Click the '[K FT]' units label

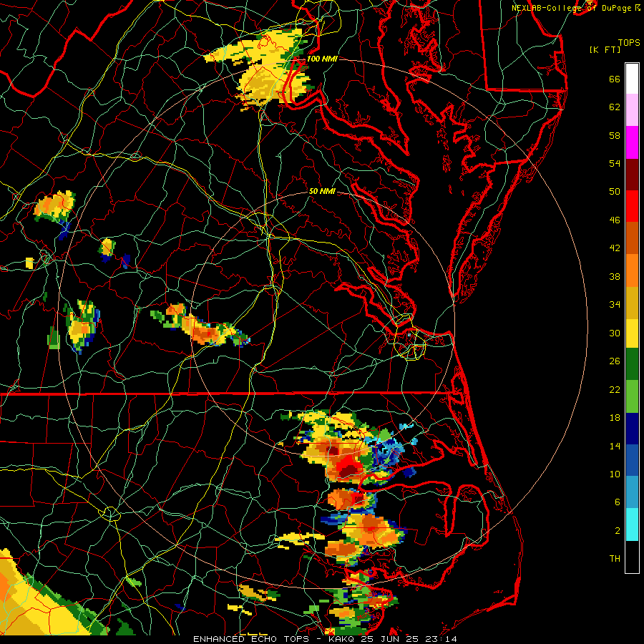(x=605, y=49)
